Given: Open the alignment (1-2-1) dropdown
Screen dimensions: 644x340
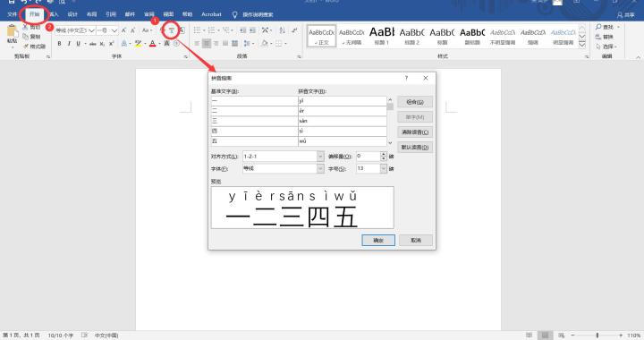Looking at the screenshot, I should click(320, 157).
